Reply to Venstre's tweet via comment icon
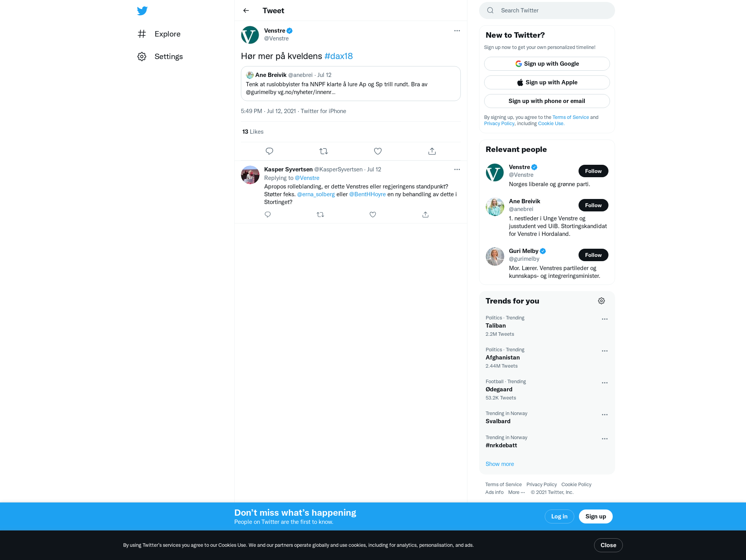Viewport: 746px width, 560px height. click(269, 151)
